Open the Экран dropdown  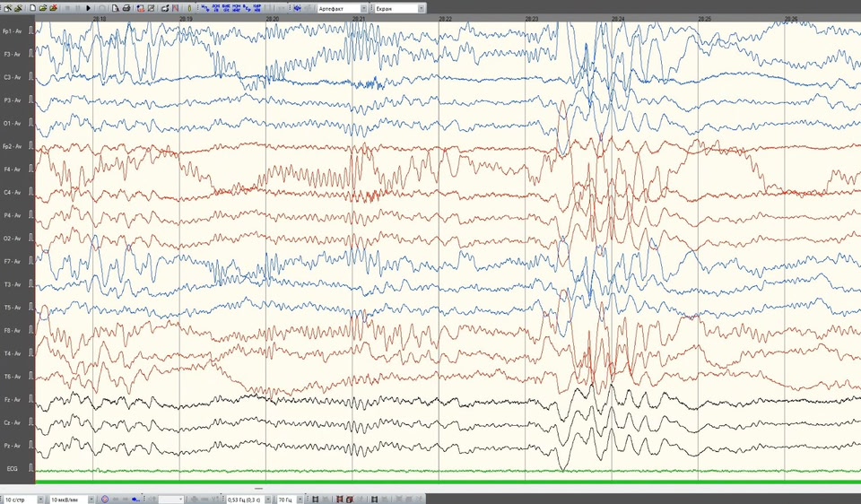[400, 9]
